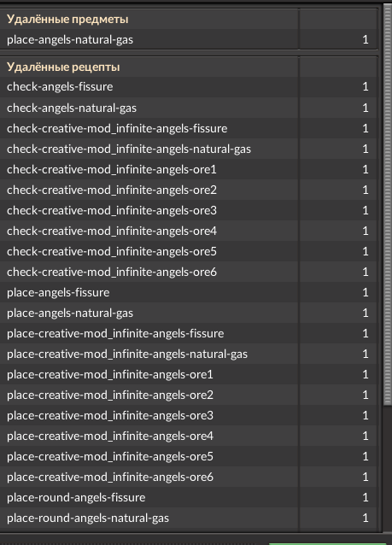The width and height of the screenshot is (392, 545).
Task: Select place-angels-natural-gas under removed items
Action: pos(189,39)
